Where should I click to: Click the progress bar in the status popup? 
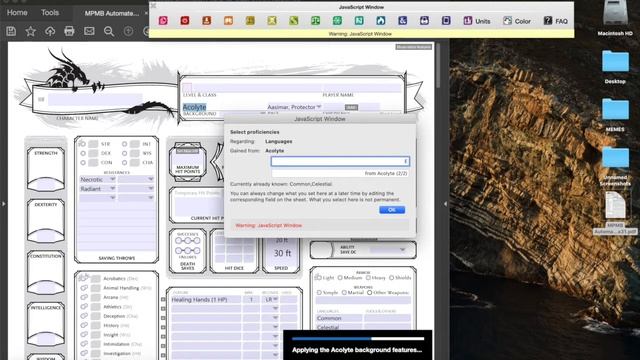coord(358,338)
